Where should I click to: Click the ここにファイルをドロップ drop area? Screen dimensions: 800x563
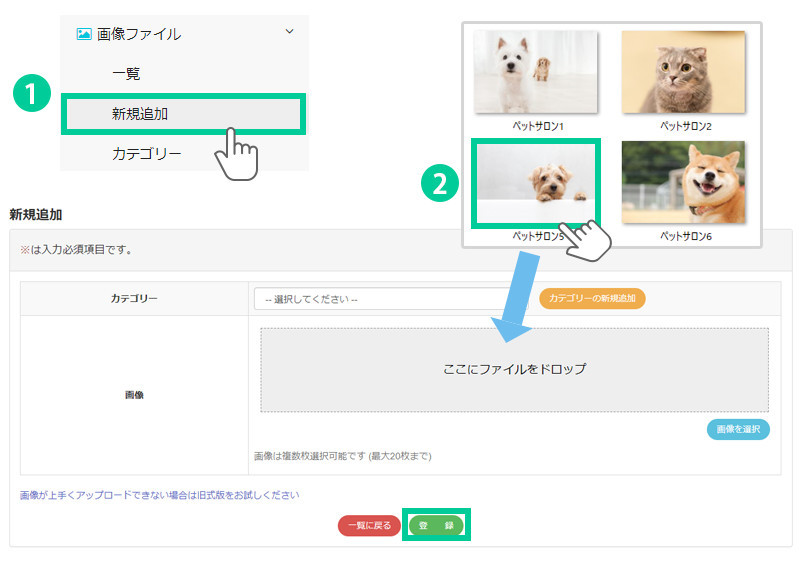(x=514, y=369)
